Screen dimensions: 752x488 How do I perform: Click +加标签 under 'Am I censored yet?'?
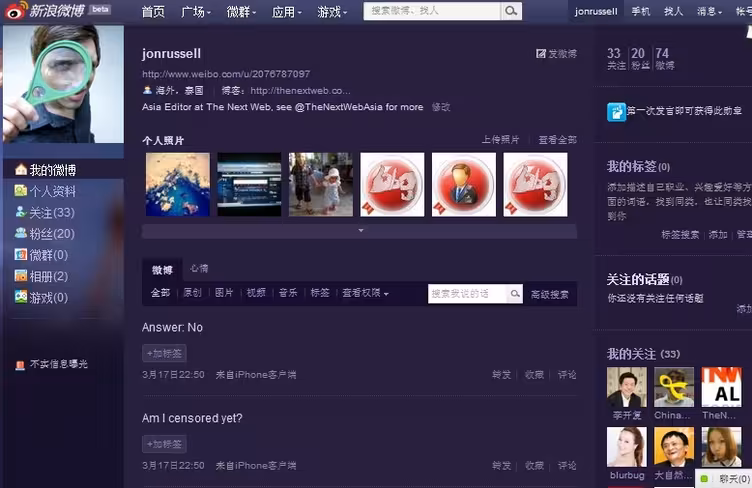[x=164, y=444]
